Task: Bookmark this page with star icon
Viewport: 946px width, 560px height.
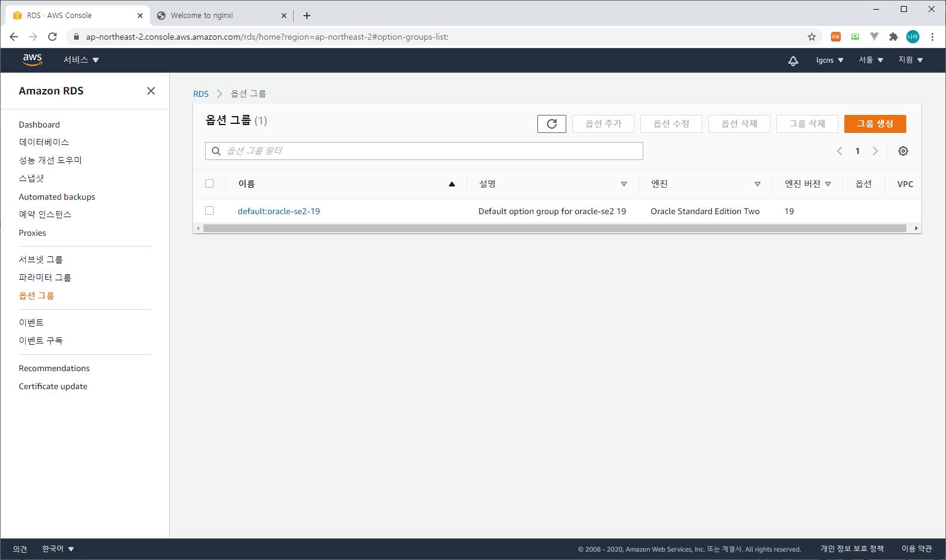Action: point(812,37)
